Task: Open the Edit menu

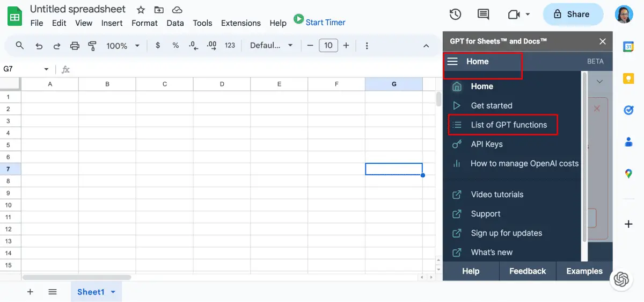Action: pyautogui.click(x=59, y=23)
